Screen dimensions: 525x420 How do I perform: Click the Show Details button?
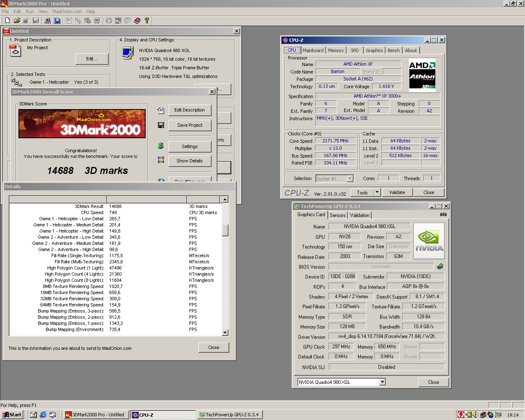[x=189, y=161]
